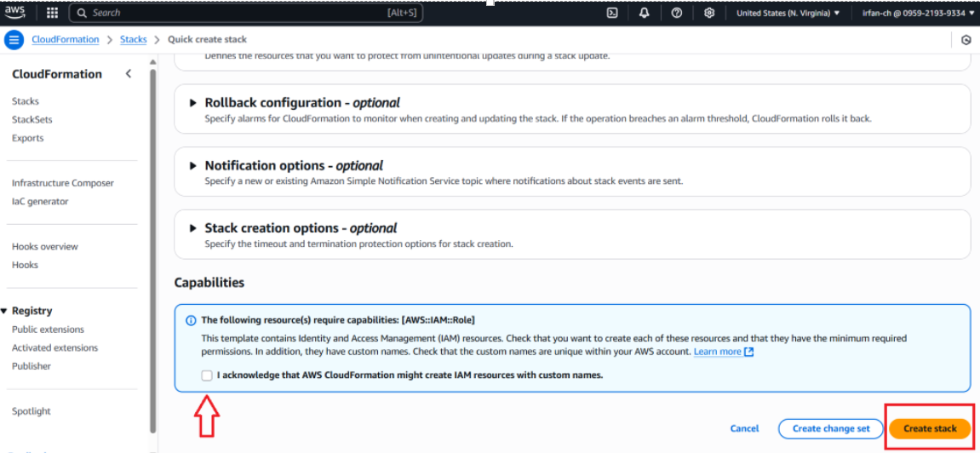Open StackSets in the sidebar
Viewport: 980px width, 453px height.
[32, 119]
